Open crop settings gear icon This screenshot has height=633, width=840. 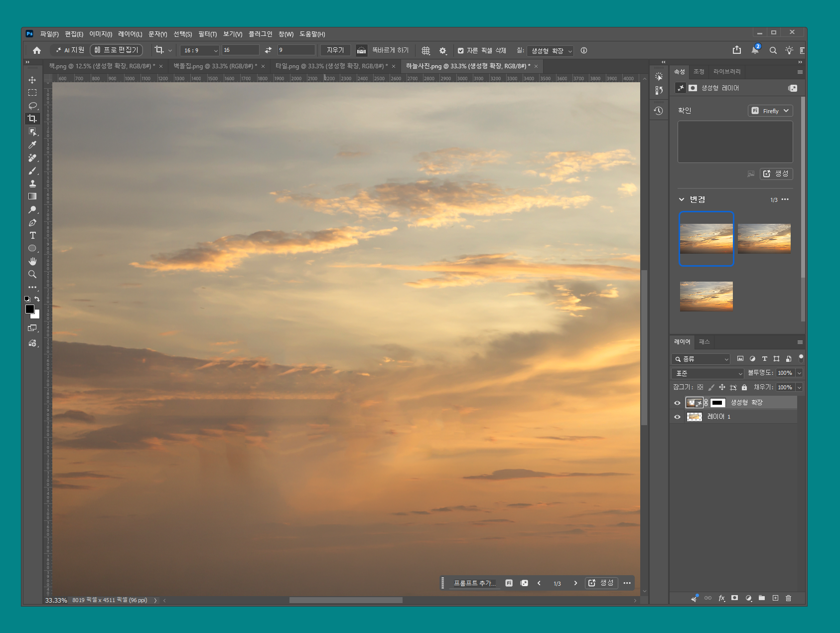coord(442,50)
